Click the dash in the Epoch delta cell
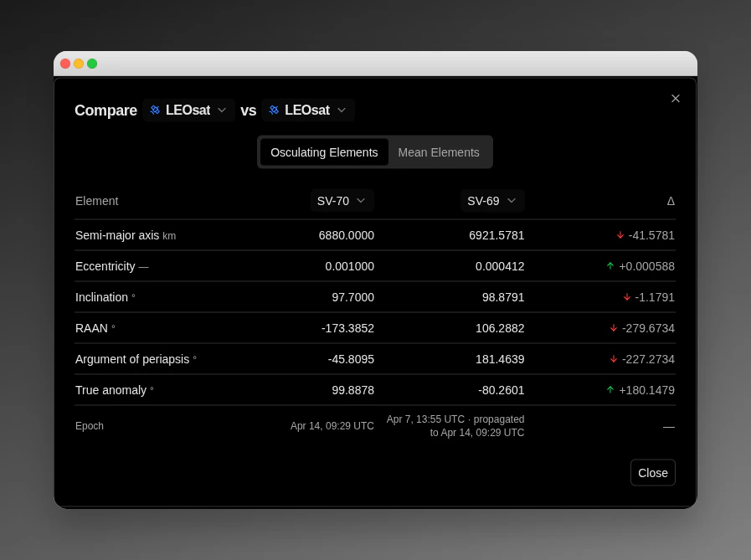This screenshot has width=751, height=560. coord(669,427)
